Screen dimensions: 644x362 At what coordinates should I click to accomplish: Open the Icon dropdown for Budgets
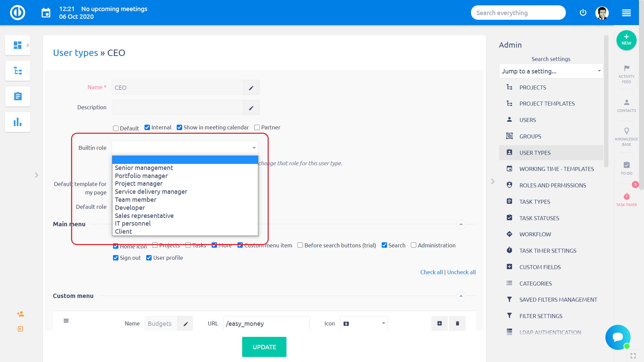point(364,323)
